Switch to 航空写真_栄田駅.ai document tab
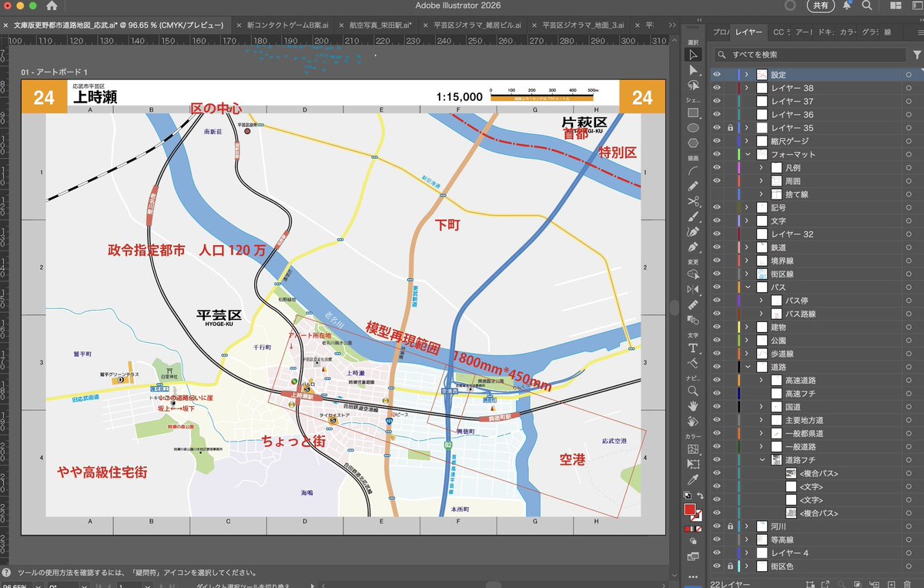This screenshot has width=924, height=588. (375, 25)
